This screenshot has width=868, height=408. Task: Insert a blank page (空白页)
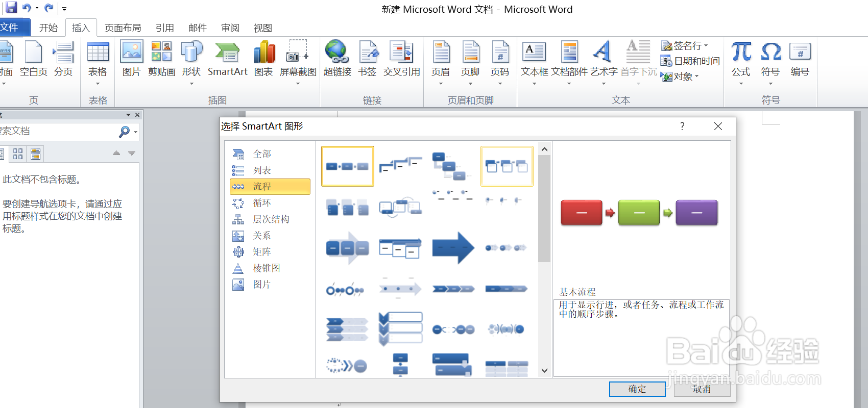pyautogui.click(x=33, y=59)
